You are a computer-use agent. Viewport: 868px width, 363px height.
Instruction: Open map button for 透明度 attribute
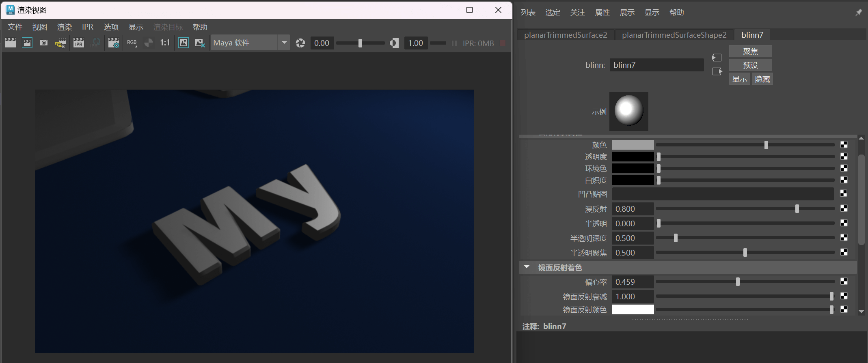click(844, 157)
